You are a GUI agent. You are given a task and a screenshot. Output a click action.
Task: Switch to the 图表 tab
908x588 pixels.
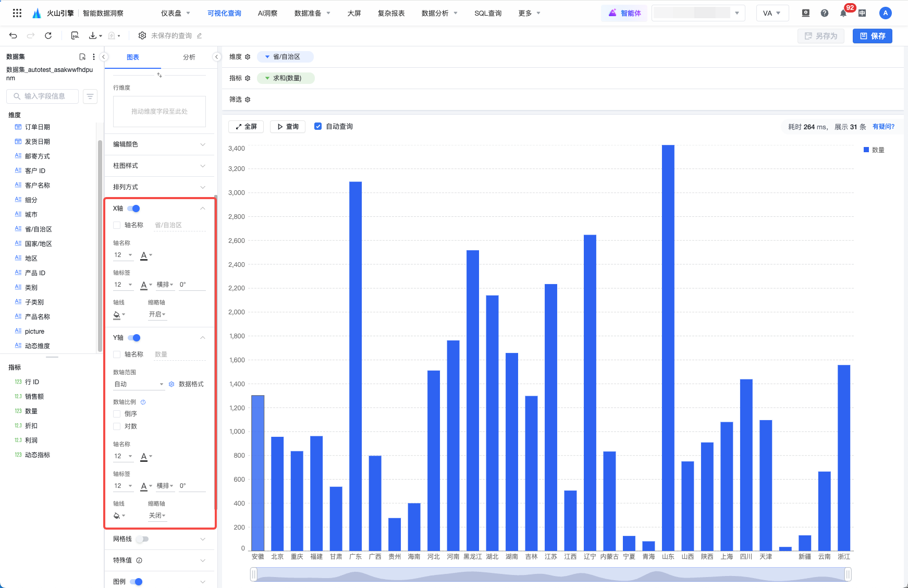[x=133, y=57]
